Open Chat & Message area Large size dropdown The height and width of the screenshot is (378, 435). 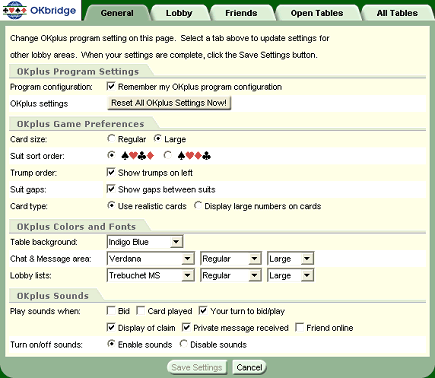[290, 259]
